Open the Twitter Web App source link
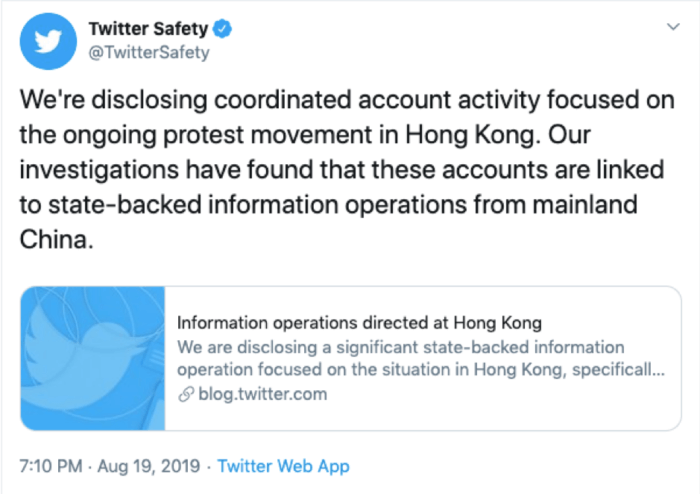700x494 pixels. pos(283,466)
